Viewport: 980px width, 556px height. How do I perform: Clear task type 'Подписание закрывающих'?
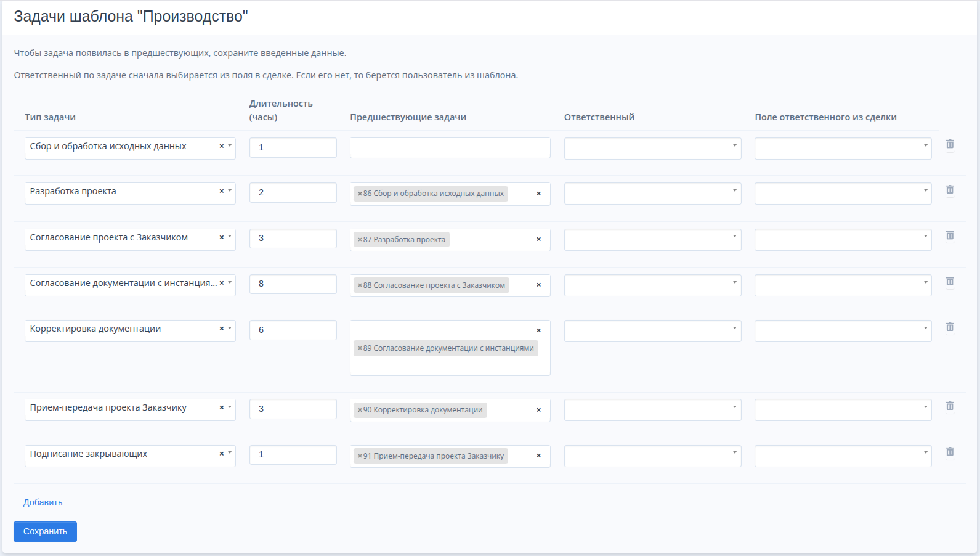click(x=222, y=454)
